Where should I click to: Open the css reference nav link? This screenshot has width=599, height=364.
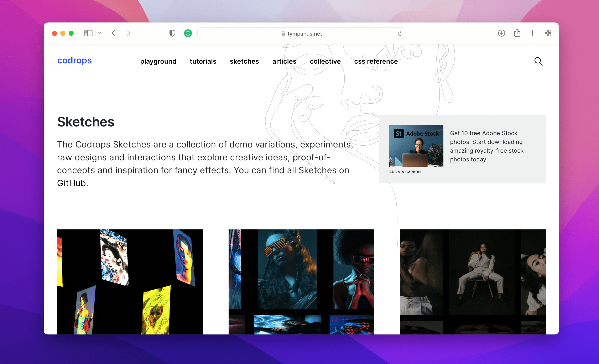click(x=376, y=61)
